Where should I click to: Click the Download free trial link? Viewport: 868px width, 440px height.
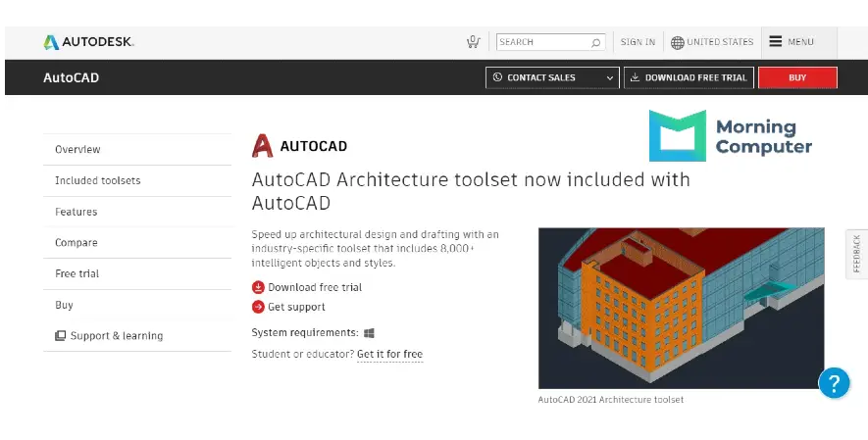point(315,287)
